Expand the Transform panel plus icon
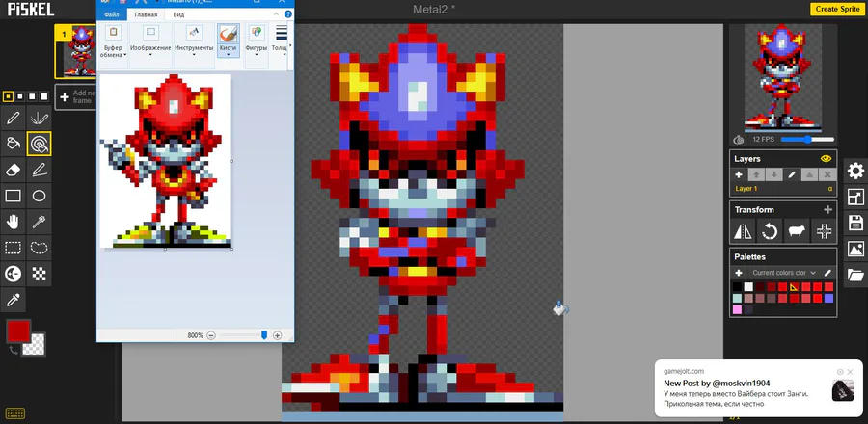868x424 pixels. point(827,209)
